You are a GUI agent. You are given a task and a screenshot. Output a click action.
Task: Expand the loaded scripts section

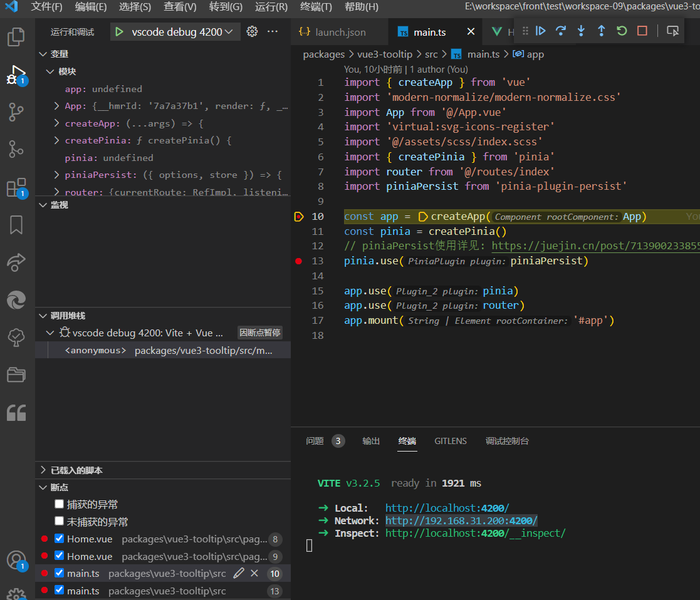[x=43, y=470]
